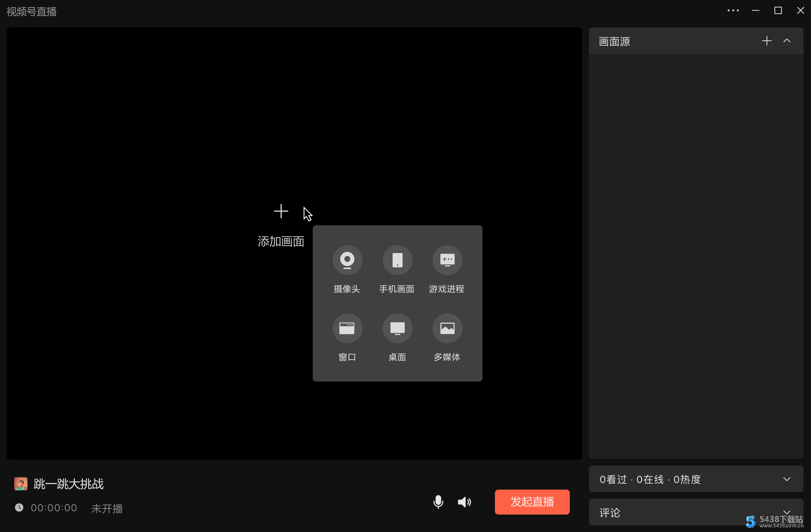This screenshot has height=532, width=811.
Task: Select the 窗口 window capture icon
Action: [x=347, y=328]
